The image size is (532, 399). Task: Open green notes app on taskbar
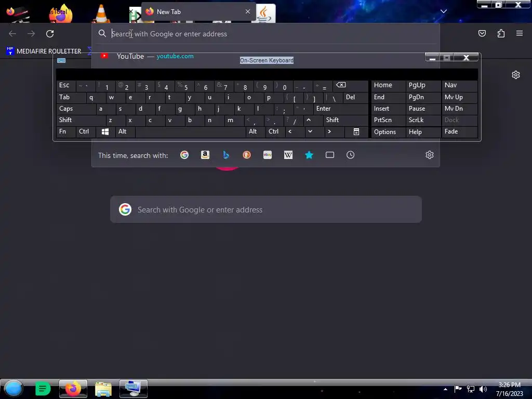point(43,389)
